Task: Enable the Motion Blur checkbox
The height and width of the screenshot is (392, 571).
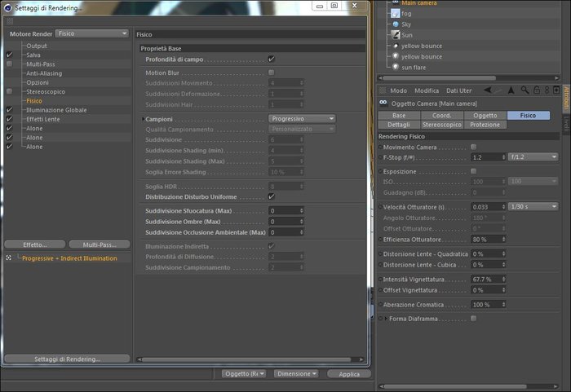Action: pos(272,73)
